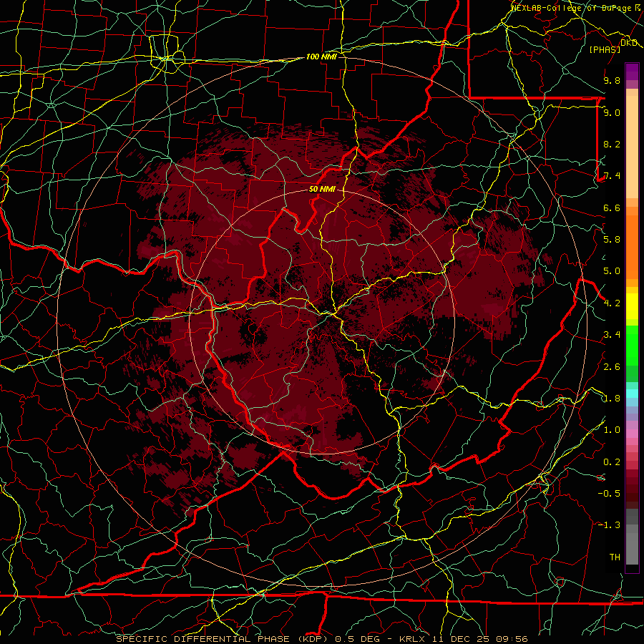Pick the pink band of the color bar

pyautogui.click(x=632, y=434)
